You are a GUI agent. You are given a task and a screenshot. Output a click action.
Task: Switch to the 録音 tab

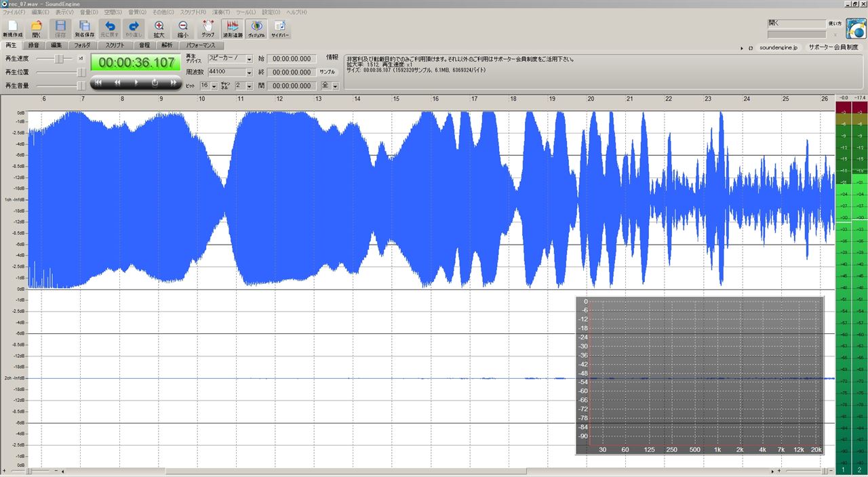[33, 45]
